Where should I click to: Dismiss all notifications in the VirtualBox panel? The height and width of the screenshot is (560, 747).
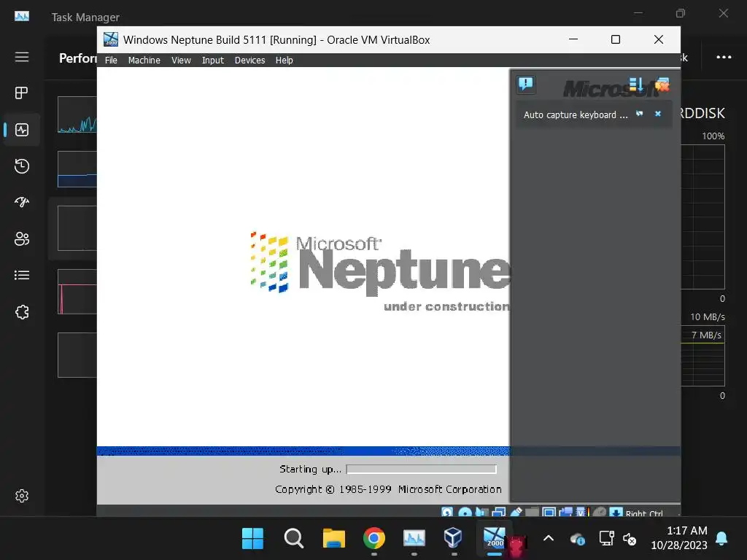[x=662, y=85]
